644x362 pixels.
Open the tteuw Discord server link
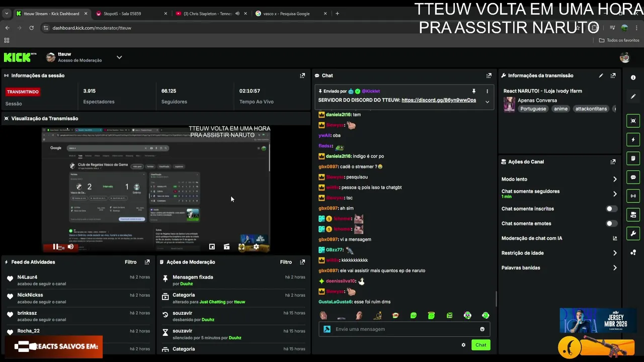(x=439, y=100)
